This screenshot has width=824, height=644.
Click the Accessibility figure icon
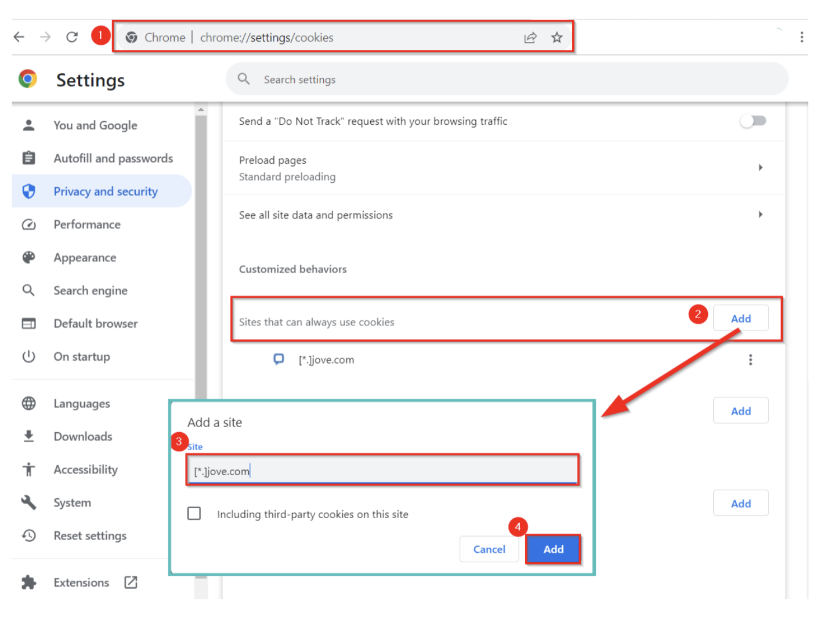(28, 469)
